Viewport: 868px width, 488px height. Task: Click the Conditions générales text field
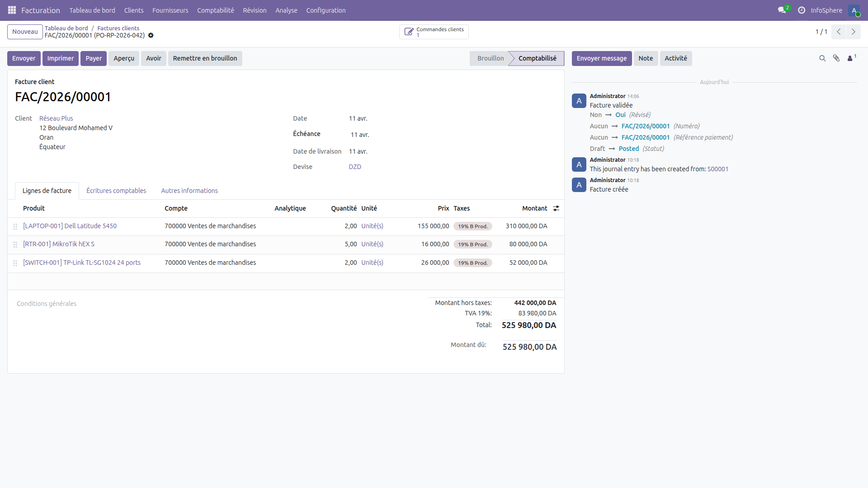tap(46, 303)
